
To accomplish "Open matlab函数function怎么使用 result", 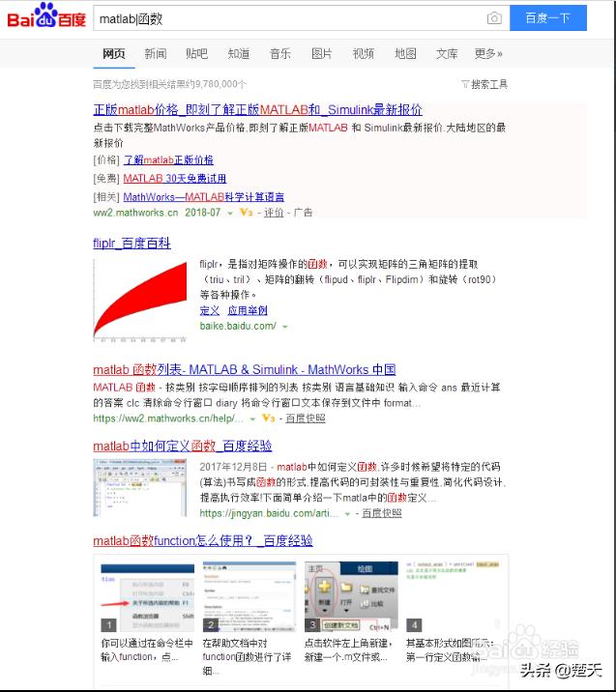I will point(203,540).
